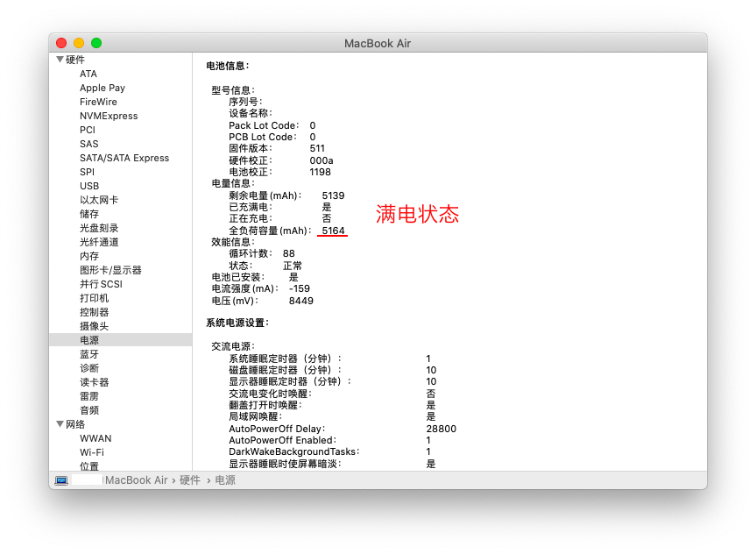
Task: Click the AutoPowerOff Enabled label
Action: tap(283, 440)
